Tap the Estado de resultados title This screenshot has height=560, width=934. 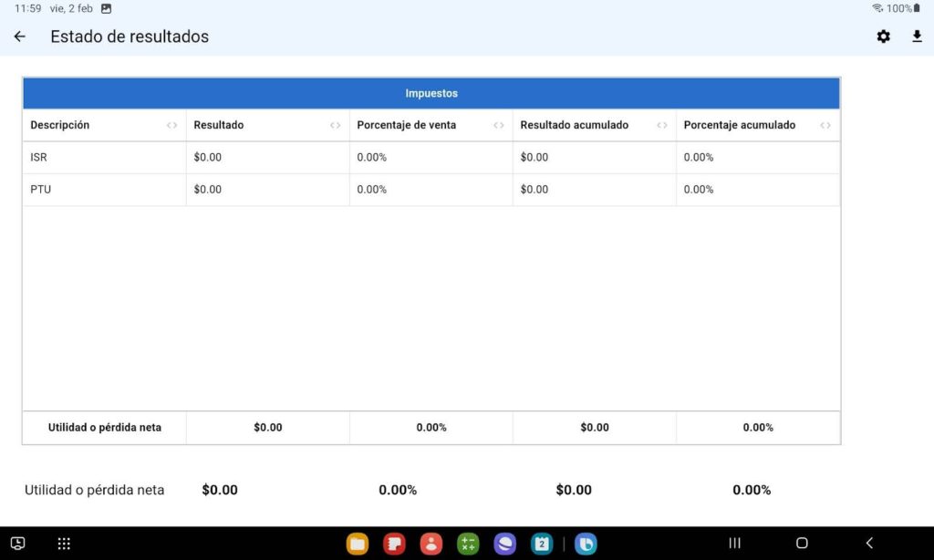coord(128,36)
